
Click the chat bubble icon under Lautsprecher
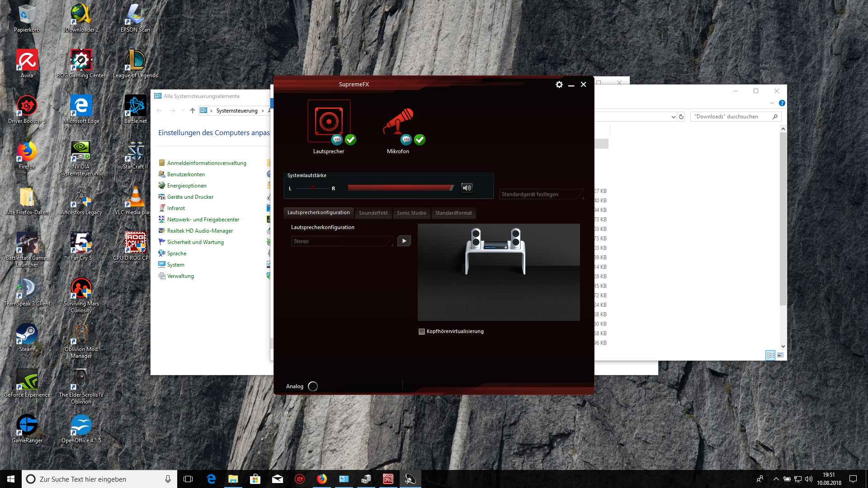pos(337,140)
